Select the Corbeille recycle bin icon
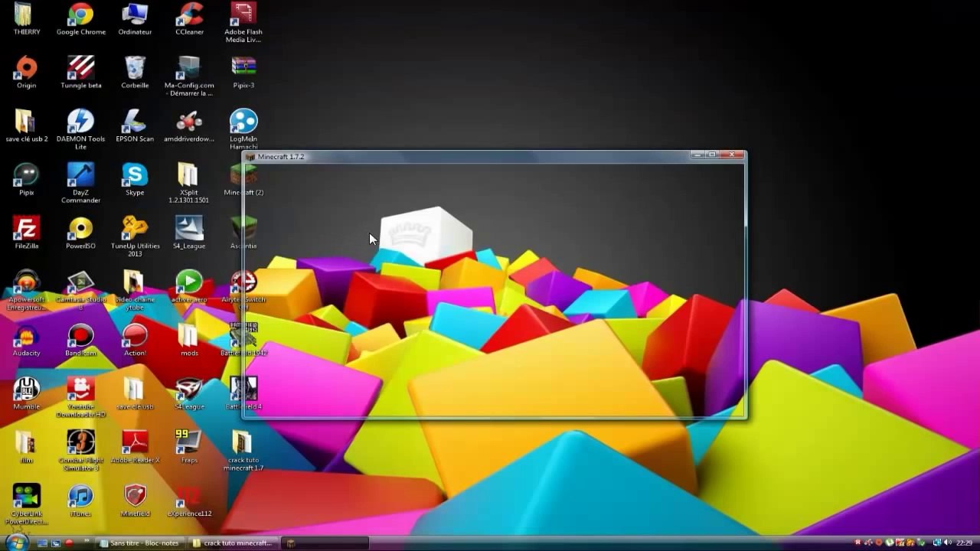The width and height of the screenshot is (980, 551). (x=135, y=73)
